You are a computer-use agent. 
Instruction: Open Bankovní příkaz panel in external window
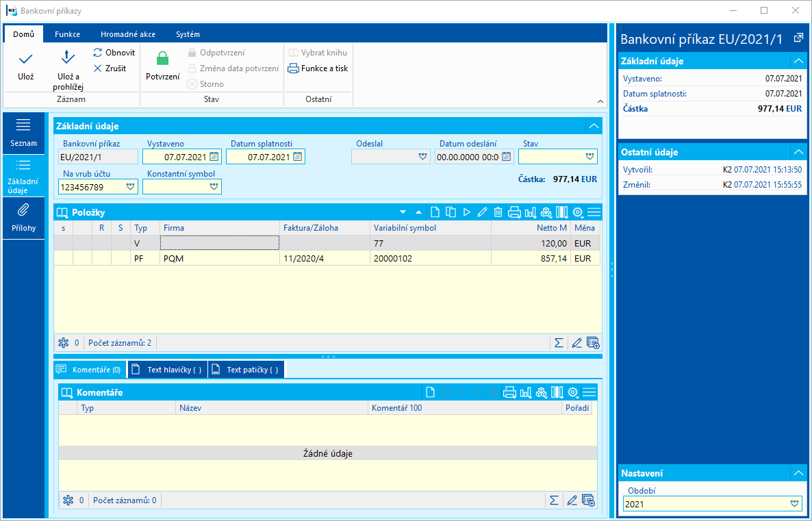pos(798,38)
